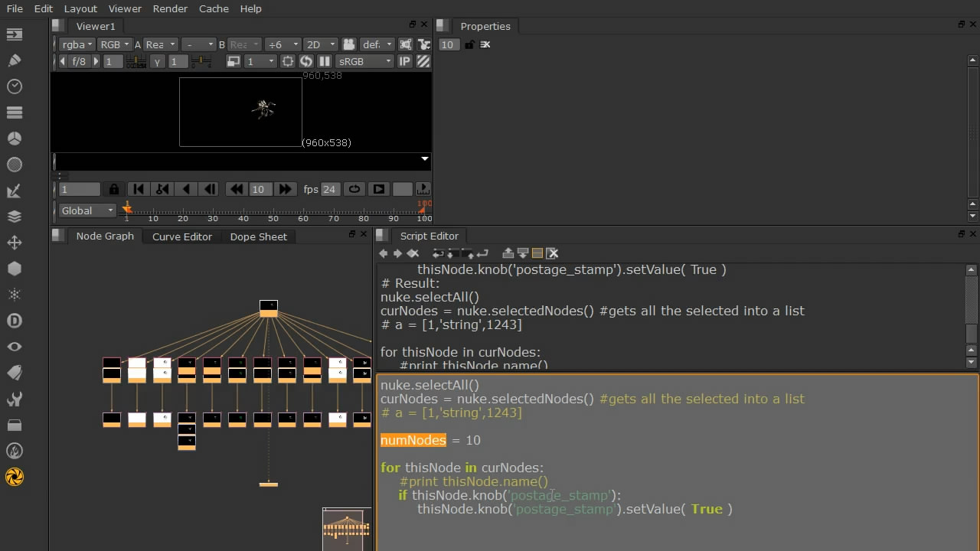Go to first frame button
This screenshot has height=551, width=980.
point(139,189)
